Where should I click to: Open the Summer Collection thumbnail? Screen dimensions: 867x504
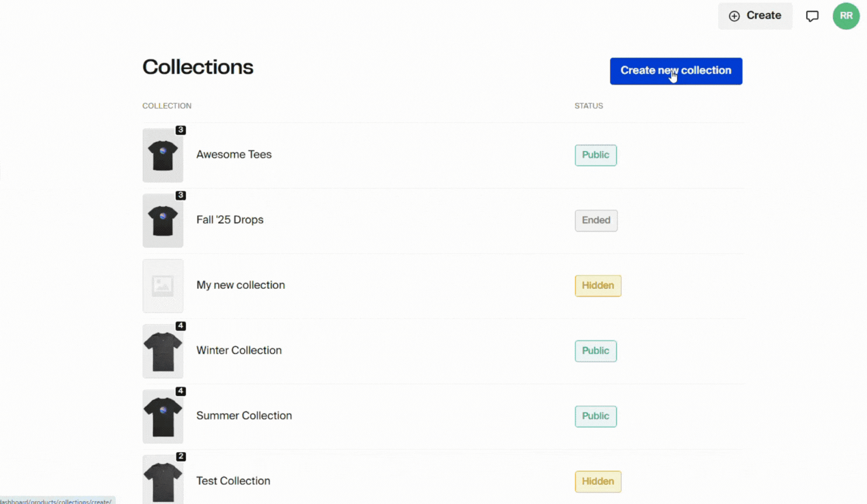coord(163,416)
